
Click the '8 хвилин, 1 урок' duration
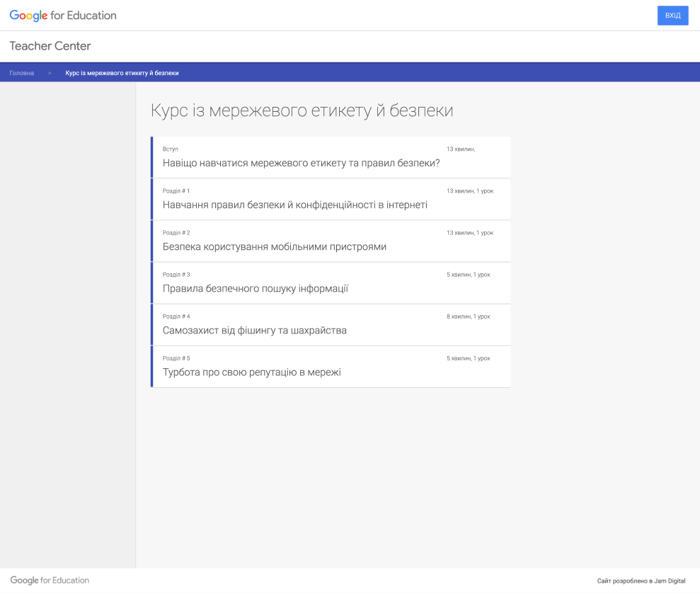[x=468, y=316]
